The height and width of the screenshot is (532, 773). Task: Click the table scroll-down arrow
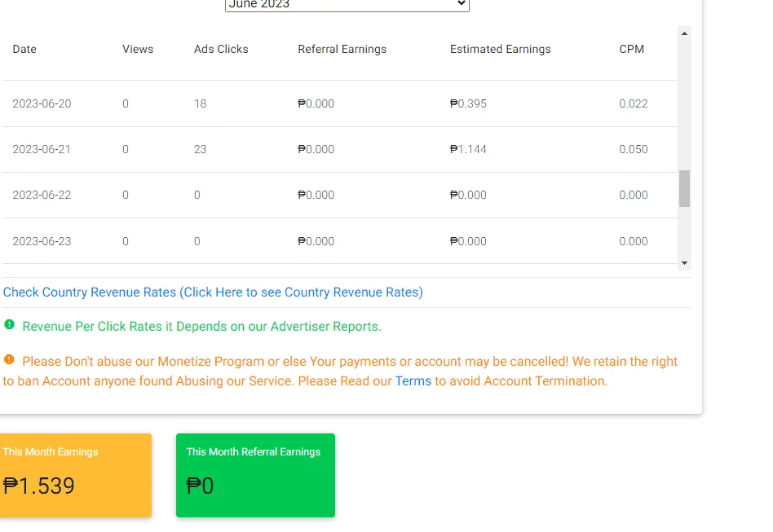point(684,263)
